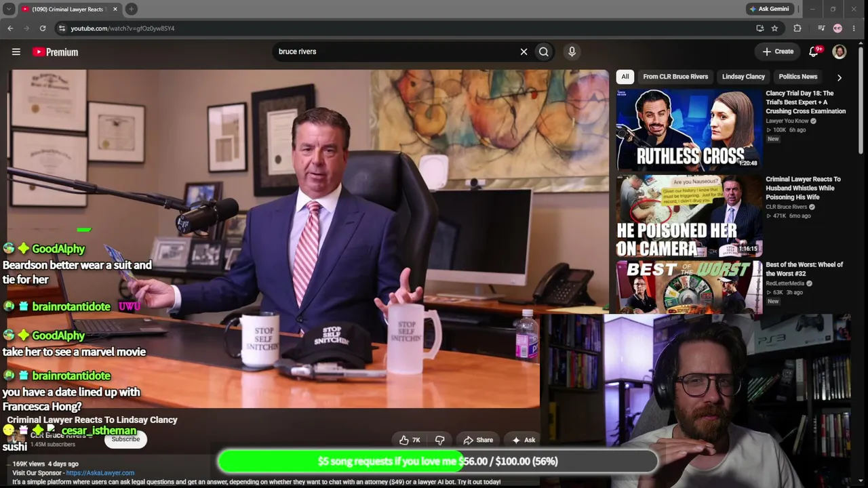Open Chrome three-dot menu
Viewport: 868px width, 488px height.
coord(854,28)
